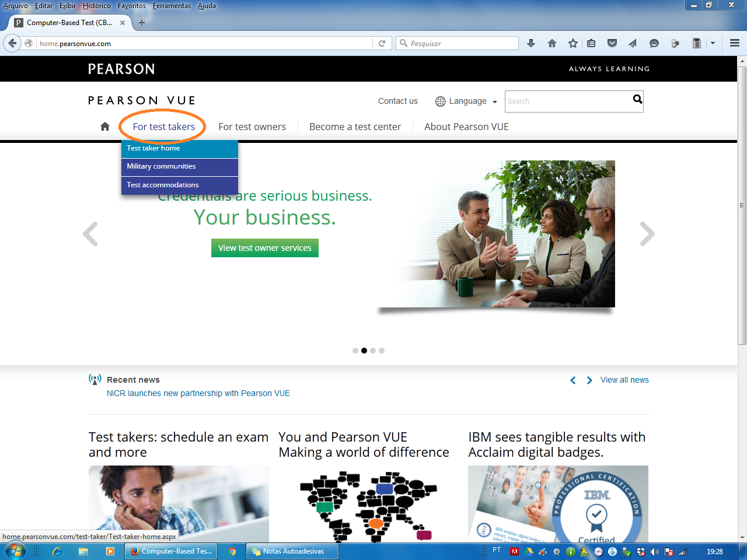Open Contact us link
Screen dimensions: 747x560
pyautogui.click(x=398, y=101)
